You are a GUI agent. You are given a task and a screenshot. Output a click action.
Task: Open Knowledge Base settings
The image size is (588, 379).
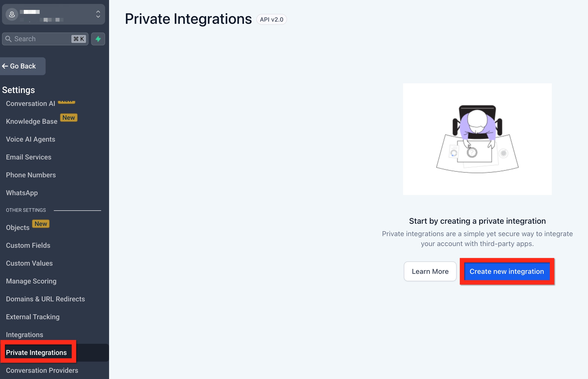[x=31, y=122]
